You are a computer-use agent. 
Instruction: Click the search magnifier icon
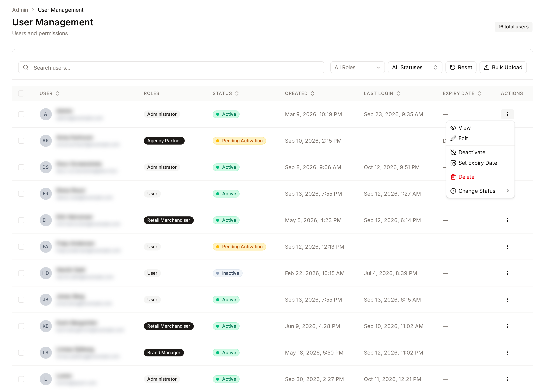coord(26,68)
